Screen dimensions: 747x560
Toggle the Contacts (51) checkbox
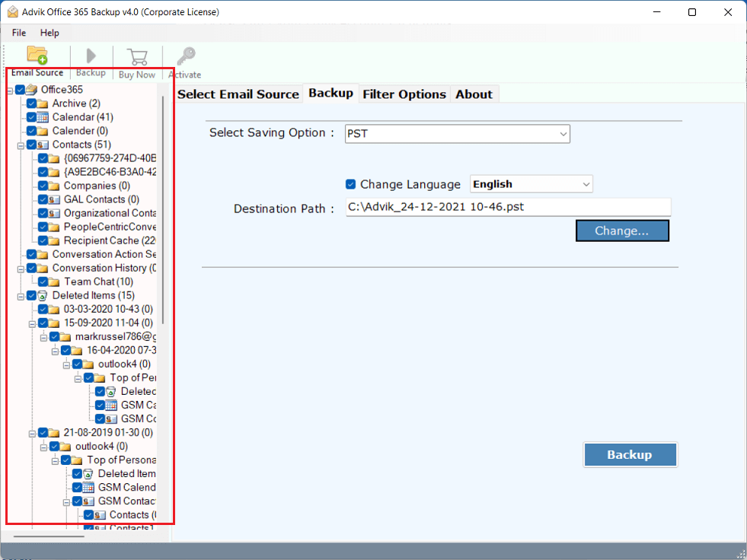(x=31, y=145)
